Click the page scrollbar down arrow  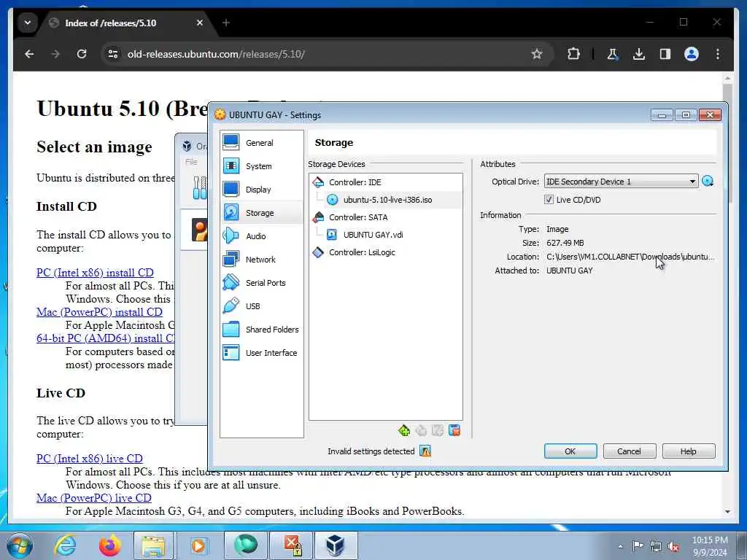[x=727, y=511]
